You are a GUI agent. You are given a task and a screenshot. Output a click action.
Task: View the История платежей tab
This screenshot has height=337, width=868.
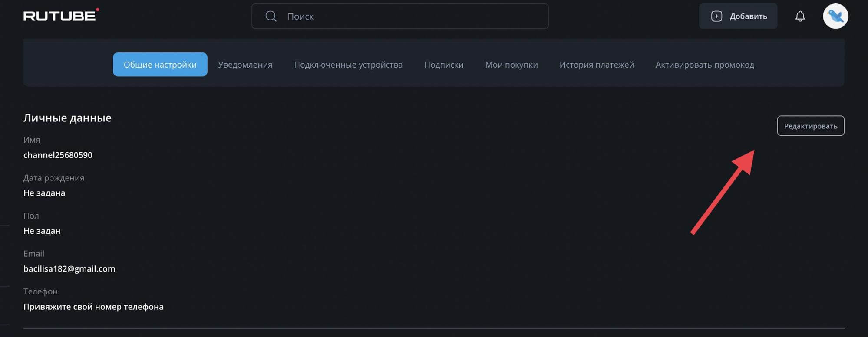tap(596, 65)
